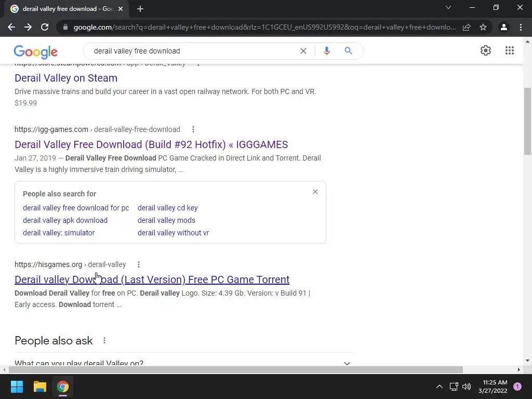
Task: Open the three-dot menu for the igg-games result
Action: [193, 129]
